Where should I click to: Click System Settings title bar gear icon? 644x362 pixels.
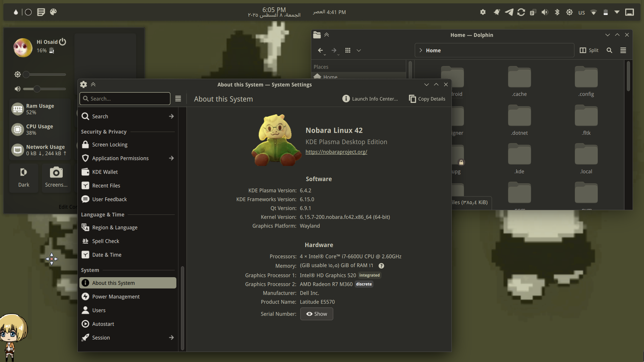[x=84, y=84]
